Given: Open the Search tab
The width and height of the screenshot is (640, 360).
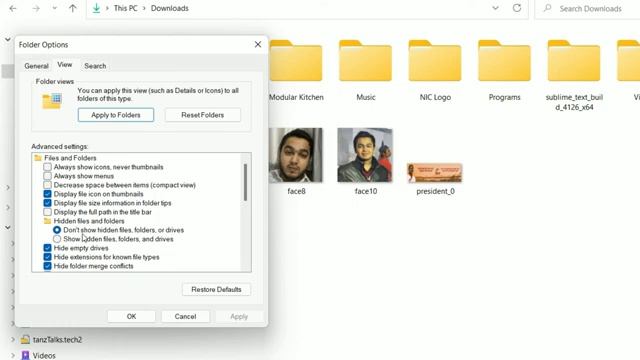Looking at the screenshot, I should (95, 66).
